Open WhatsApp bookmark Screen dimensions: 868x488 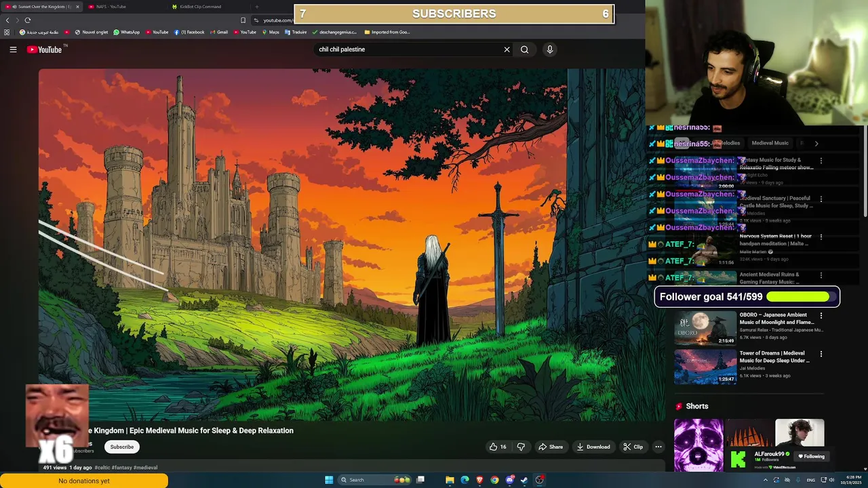[x=126, y=32]
